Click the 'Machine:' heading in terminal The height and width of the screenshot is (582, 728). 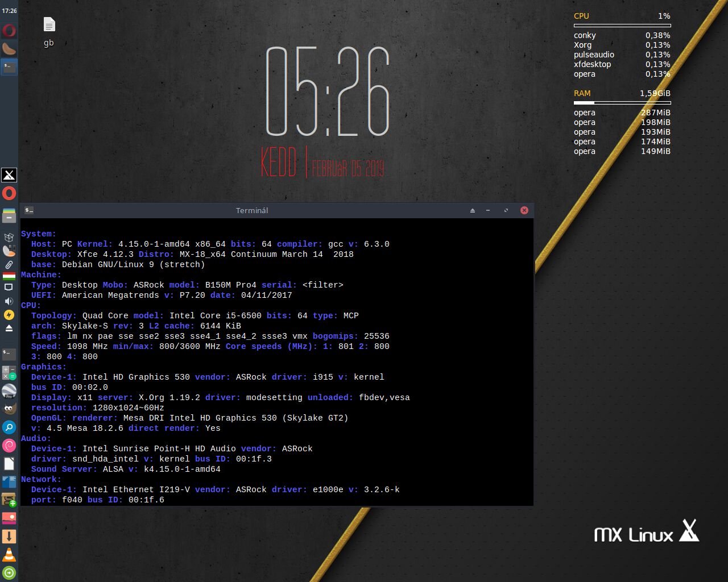click(41, 275)
